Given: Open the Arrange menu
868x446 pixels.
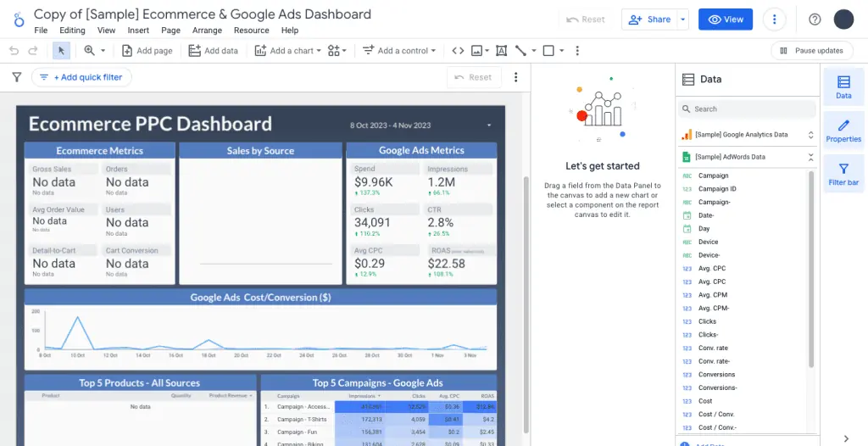Looking at the screenshot, I should [207, 31].
